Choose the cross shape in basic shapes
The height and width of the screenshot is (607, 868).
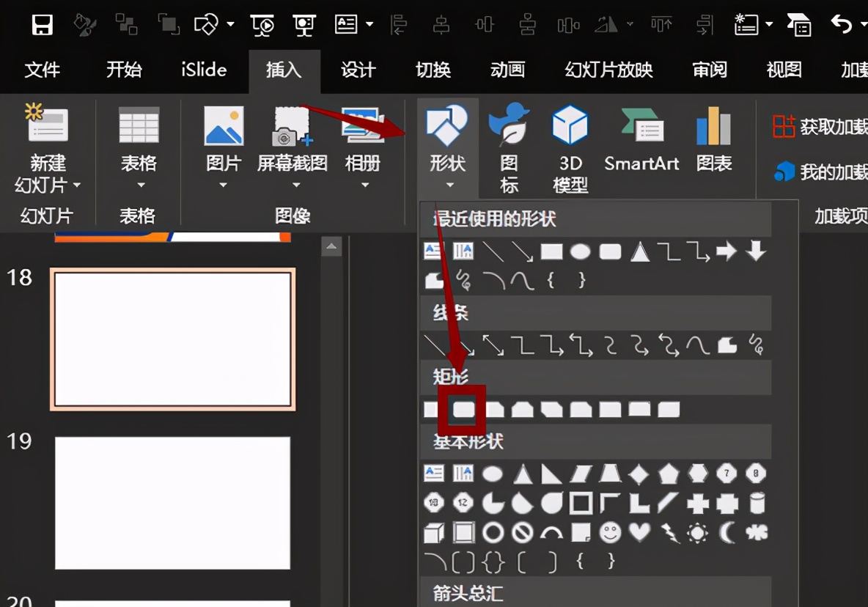pyautogui.click(x=697, y=504)
